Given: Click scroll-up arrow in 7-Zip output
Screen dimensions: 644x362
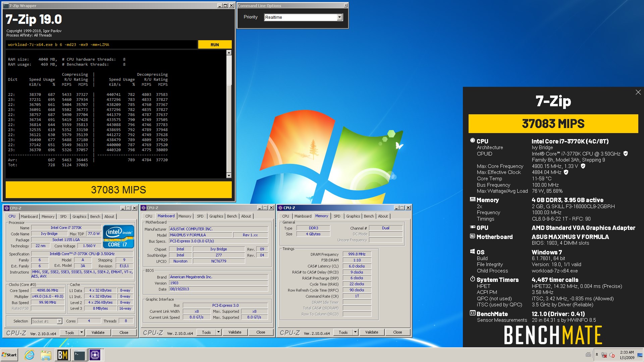Looking at the screenshot, I should 229,53.
